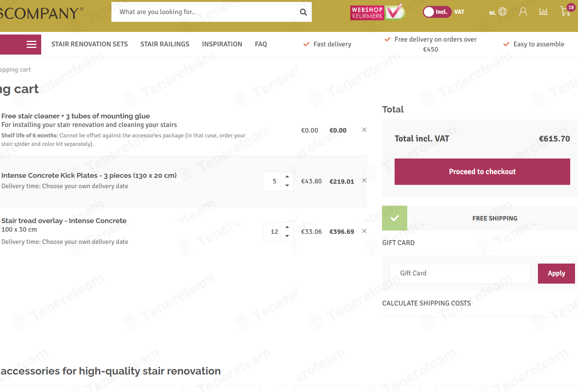Decrease Kick Plates quantity arrow down
Viewport: 578px width, 392px height.
287,186
